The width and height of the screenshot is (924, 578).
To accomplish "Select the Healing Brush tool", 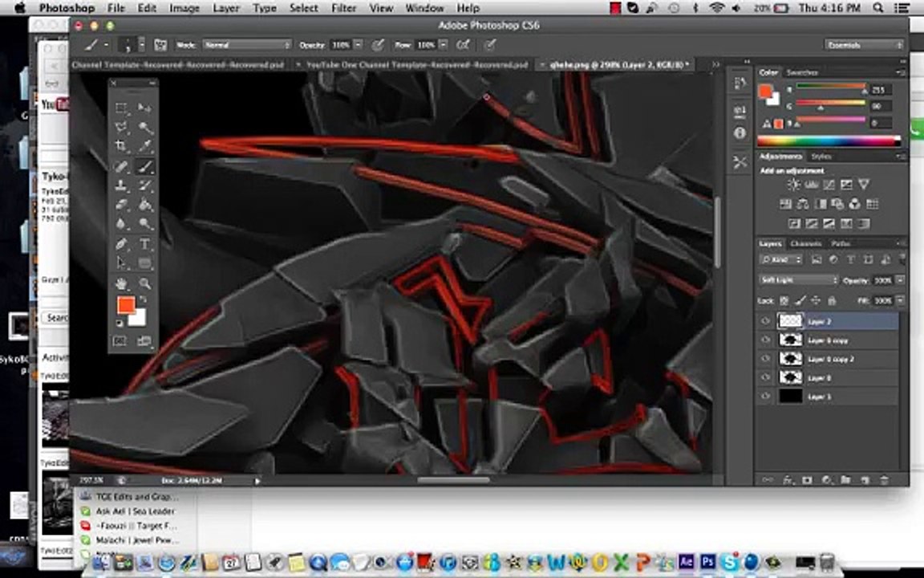I will (x=121, y=166).
